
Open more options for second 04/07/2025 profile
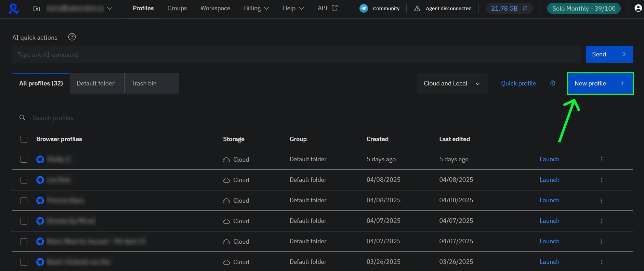[x=601, y=241]
